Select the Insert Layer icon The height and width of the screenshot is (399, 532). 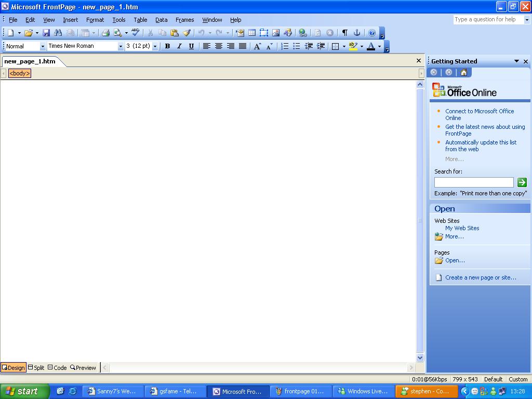click(x=263, y=32)
